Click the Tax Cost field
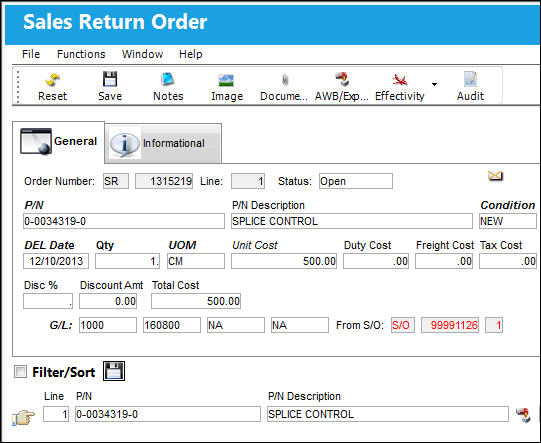 pos(508,261)
